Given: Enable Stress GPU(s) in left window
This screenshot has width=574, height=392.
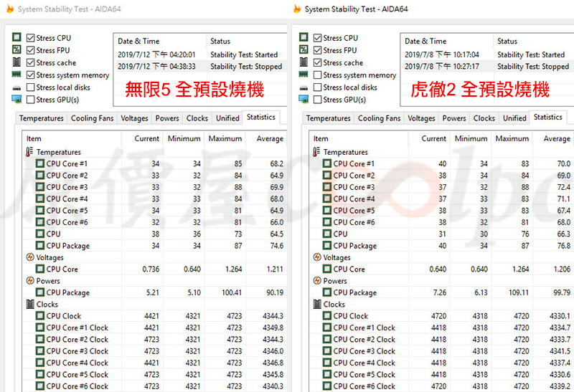Looking at the screenshot, I should [30, 100].
